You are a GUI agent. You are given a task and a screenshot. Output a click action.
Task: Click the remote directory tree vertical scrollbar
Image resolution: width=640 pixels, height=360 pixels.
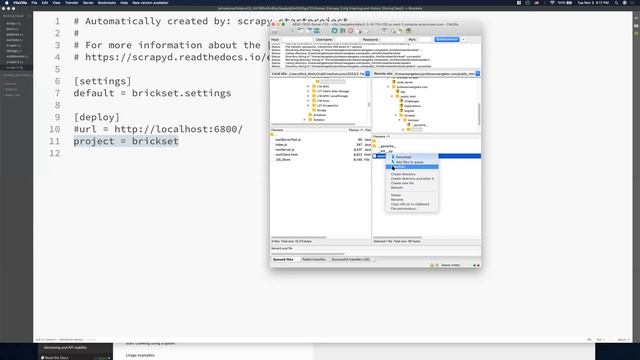[x=479, y=114]
